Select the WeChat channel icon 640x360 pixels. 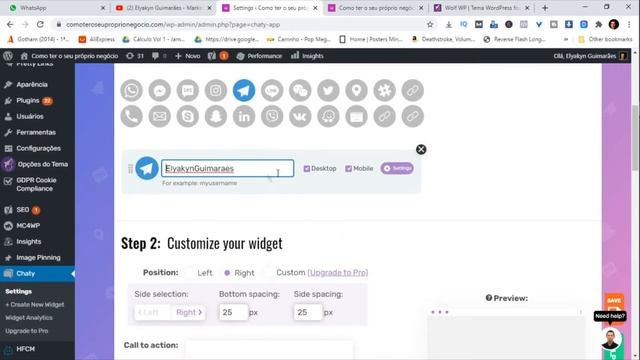click(300, 90)
